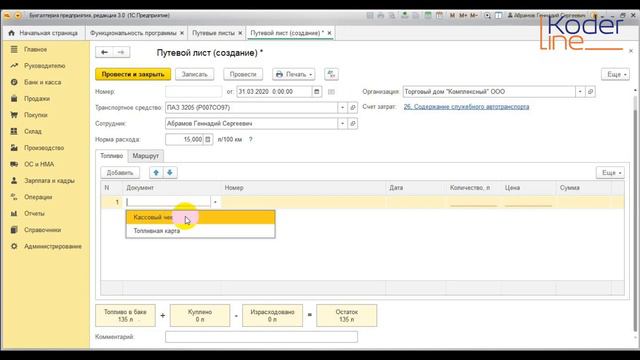
Task: Open the date calendar picker
Action: click(317, 92)
